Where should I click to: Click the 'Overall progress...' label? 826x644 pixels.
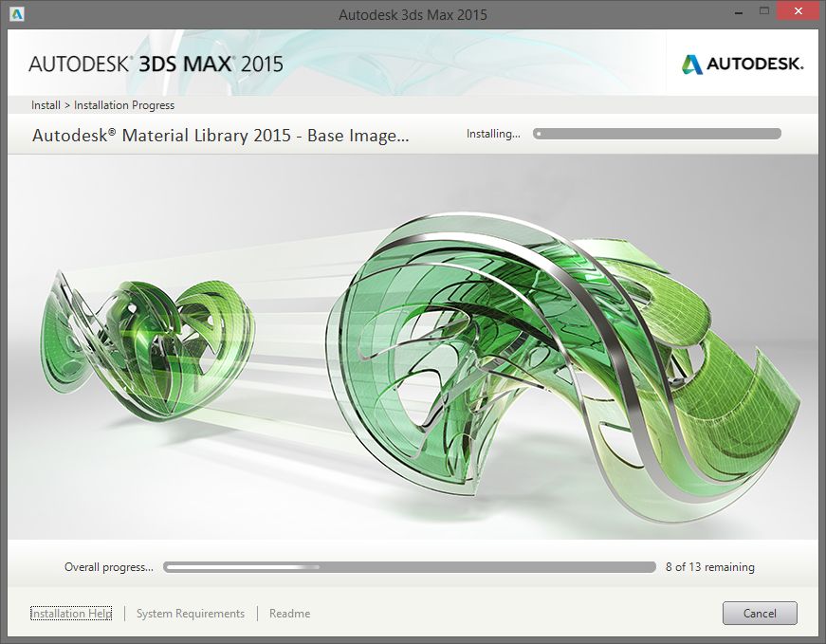109,567
